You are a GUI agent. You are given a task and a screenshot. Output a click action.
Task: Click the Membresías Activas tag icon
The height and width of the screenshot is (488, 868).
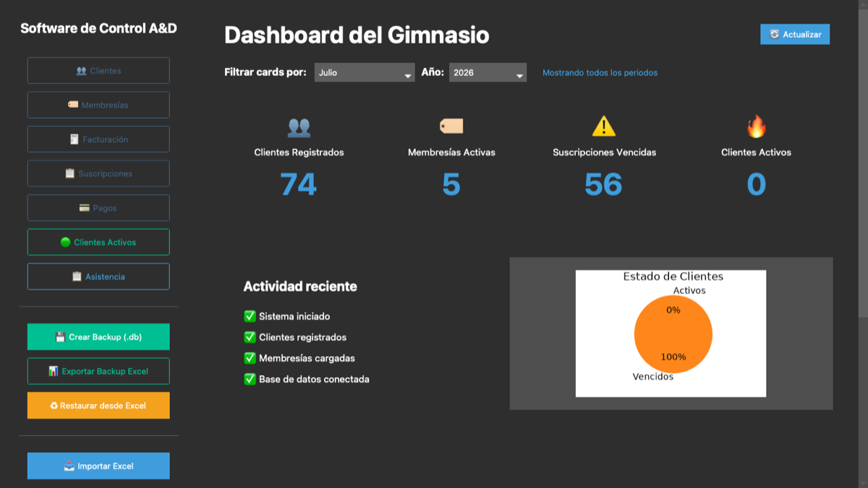451,126
